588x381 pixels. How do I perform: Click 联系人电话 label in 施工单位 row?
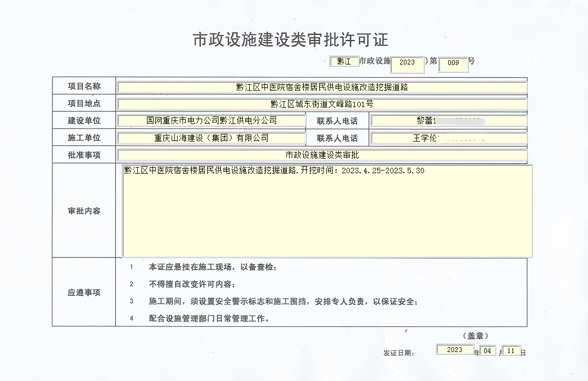click(x=337, y=138)
